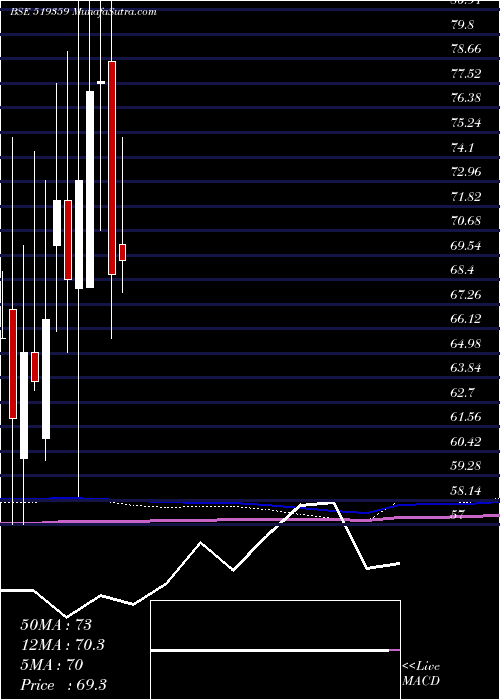Click the small red candle near 69.54
500x700 pixels.
coord(122,252)
